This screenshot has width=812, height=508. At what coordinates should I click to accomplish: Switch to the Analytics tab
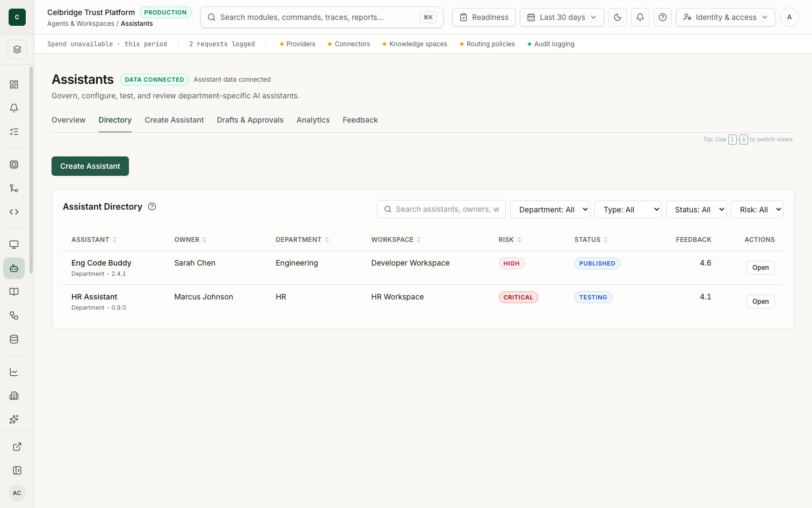[x=313, y=120]
